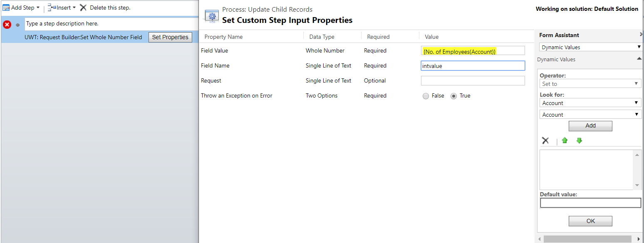Click the Set Properties button

tap(170, 37)
